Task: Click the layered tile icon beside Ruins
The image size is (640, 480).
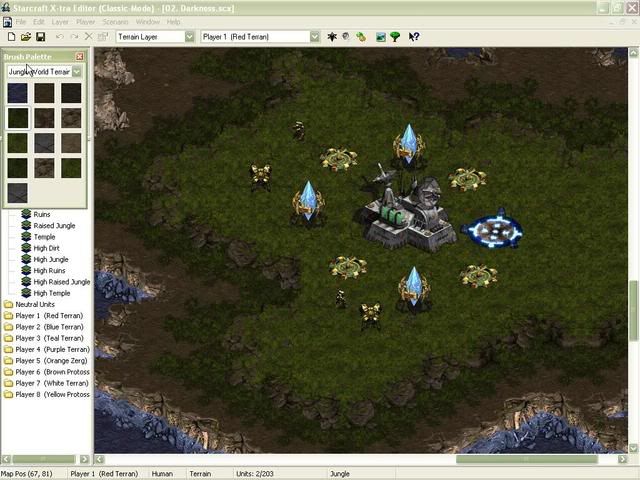Action: [x=26, y=214]
